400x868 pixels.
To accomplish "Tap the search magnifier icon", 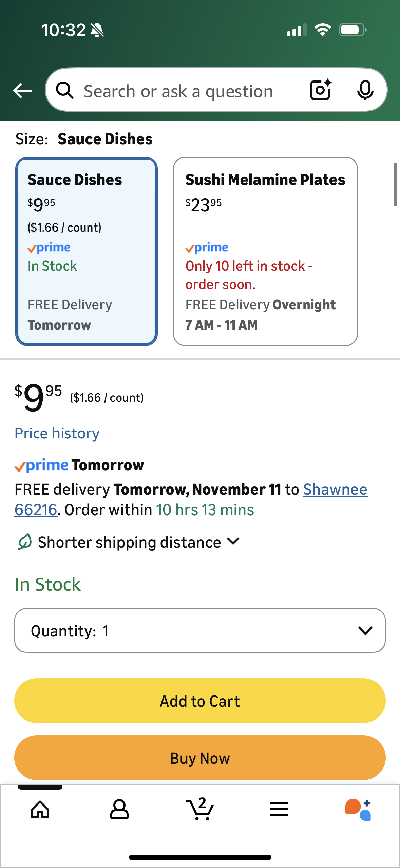I will [64, 91].
